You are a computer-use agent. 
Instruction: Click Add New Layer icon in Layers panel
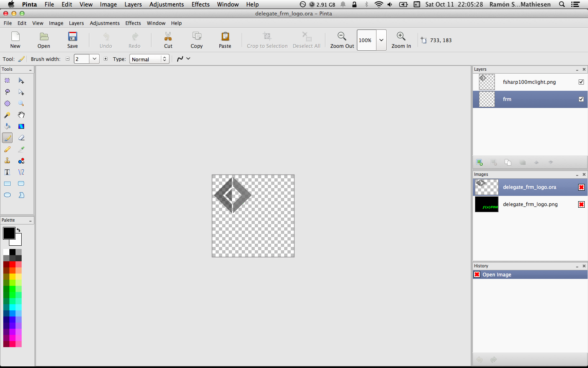tap(479, 162)
